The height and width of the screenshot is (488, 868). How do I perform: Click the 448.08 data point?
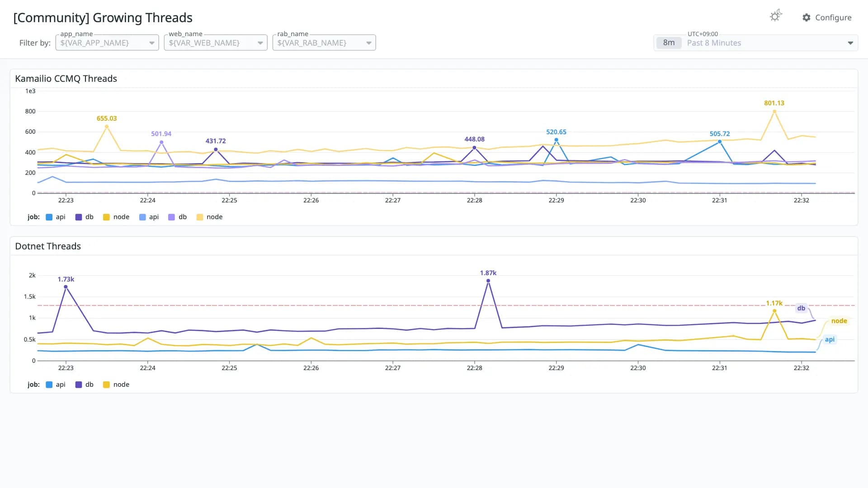474,148
